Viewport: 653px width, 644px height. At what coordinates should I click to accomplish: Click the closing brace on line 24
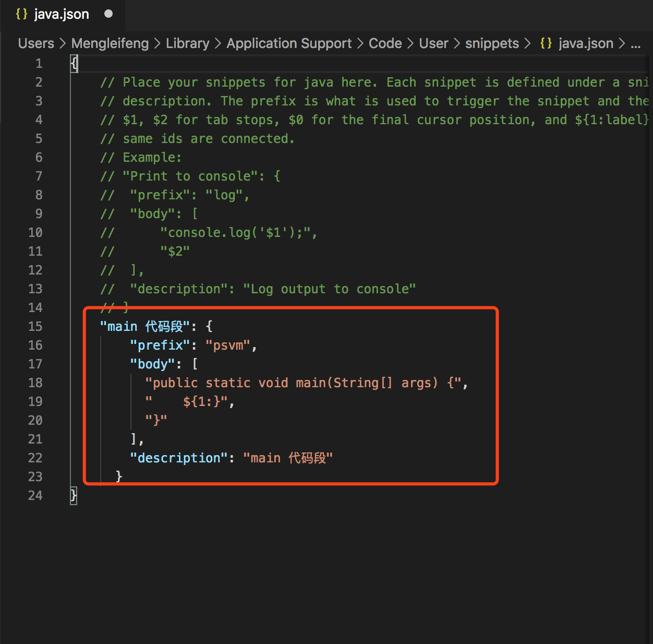click(74, 496)
